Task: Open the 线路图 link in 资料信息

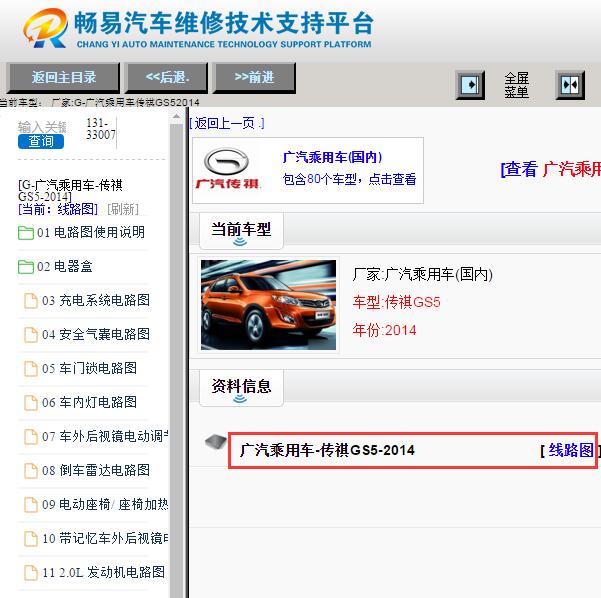Action: (x=571, y=450)
